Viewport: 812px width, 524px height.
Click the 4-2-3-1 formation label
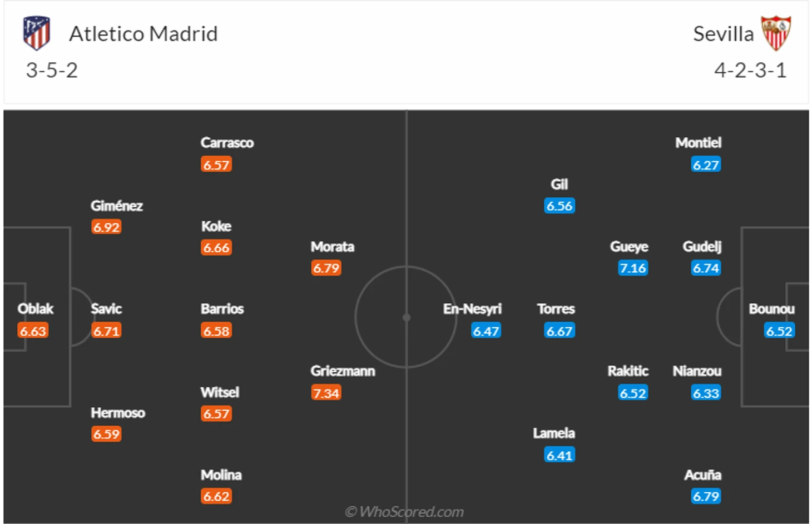point(750,71)
